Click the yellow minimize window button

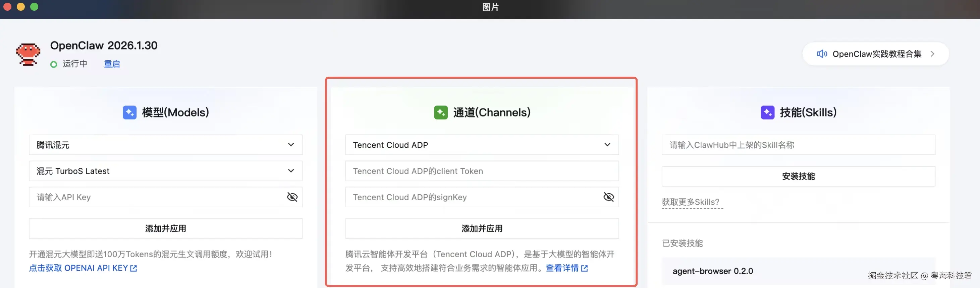(x=20, y=6)
